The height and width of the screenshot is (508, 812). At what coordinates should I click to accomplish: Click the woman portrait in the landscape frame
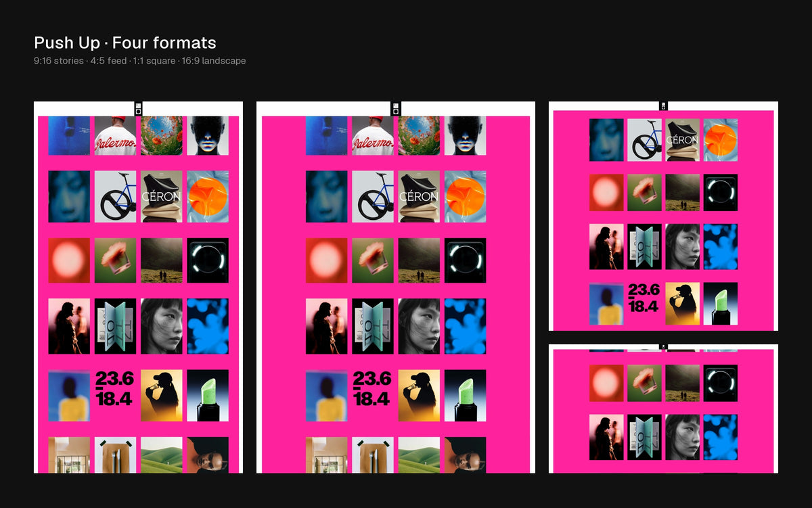pyautogui.click(x=683, y=437)
